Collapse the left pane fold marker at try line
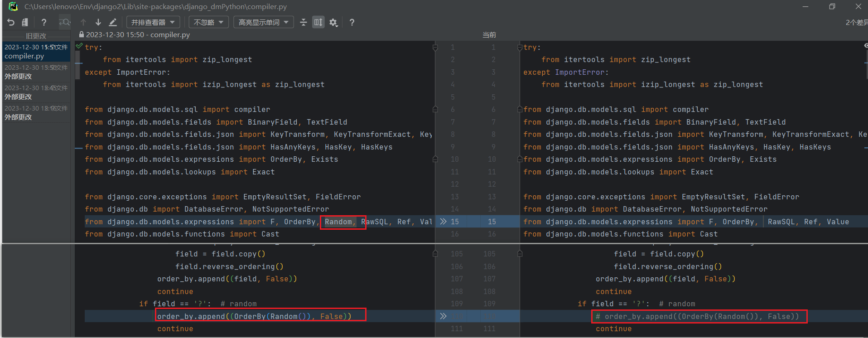 (x=435, y=47)
